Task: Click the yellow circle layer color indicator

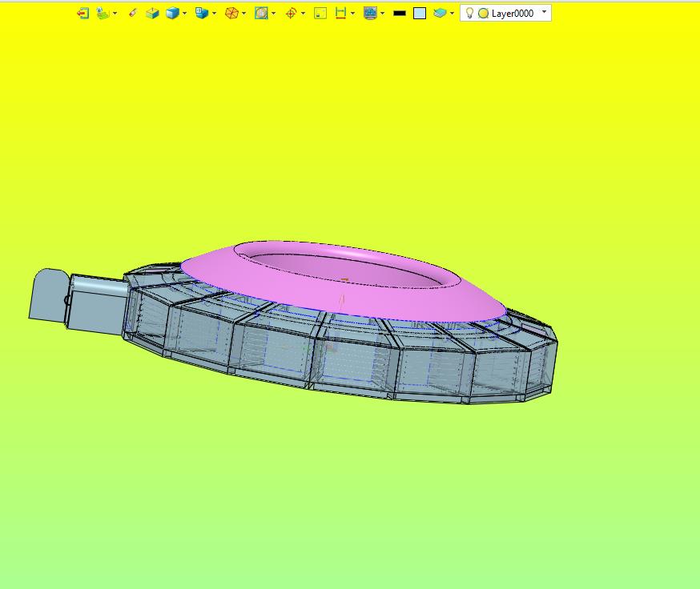Action: pos(483,14)
